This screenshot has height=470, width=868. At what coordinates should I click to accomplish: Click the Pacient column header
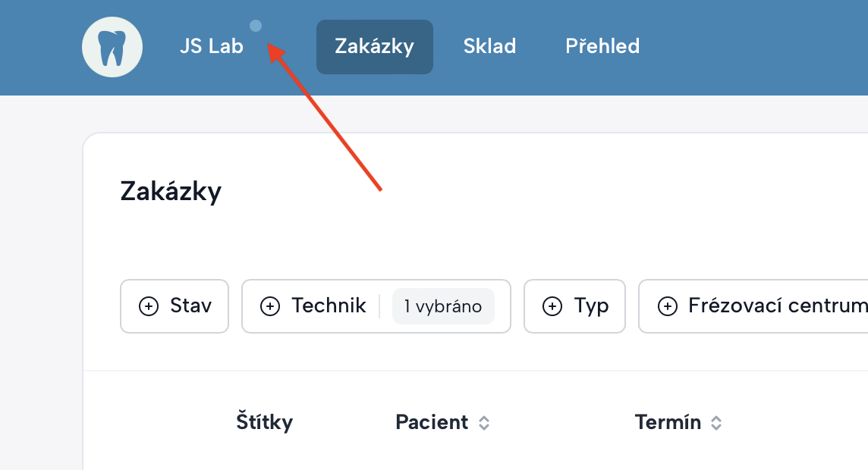click(434, 423)
